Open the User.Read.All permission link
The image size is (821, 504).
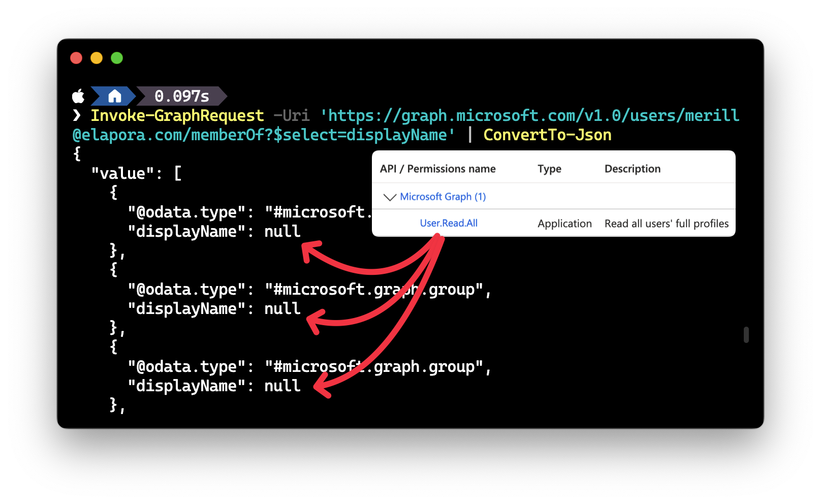click(x=449, y=223)
